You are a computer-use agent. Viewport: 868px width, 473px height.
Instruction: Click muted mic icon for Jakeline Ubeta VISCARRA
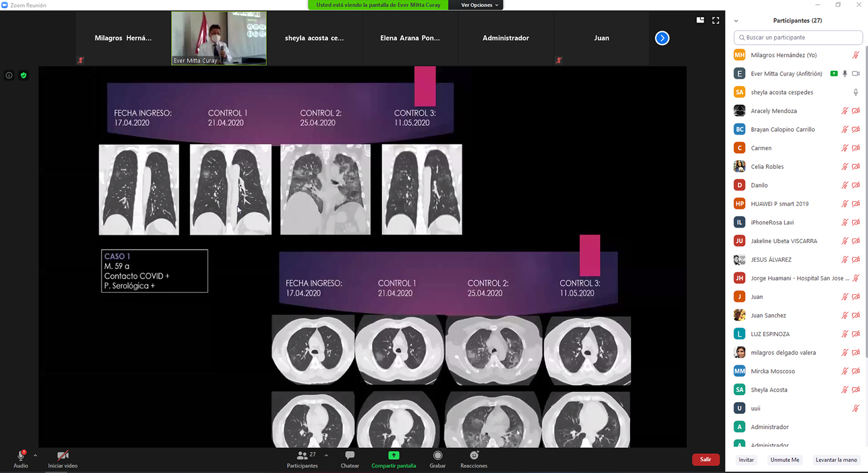(x=845, y=241)
